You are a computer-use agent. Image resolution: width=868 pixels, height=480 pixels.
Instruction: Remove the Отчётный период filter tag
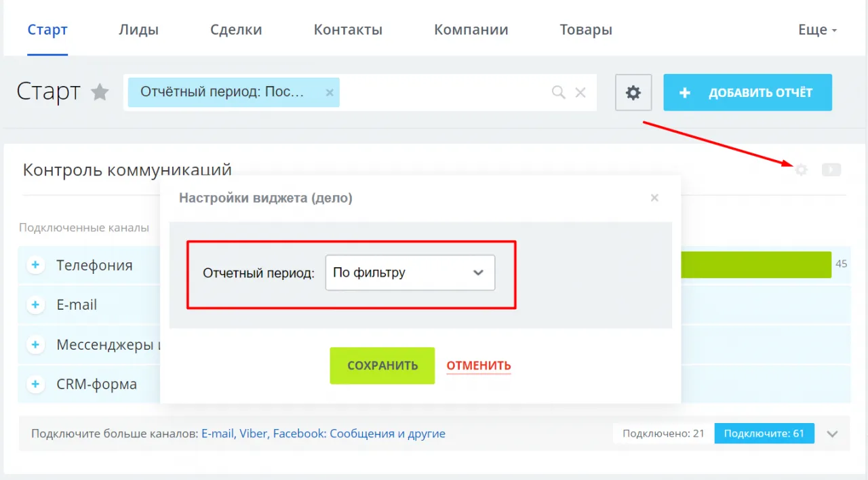tap(330, 93)
